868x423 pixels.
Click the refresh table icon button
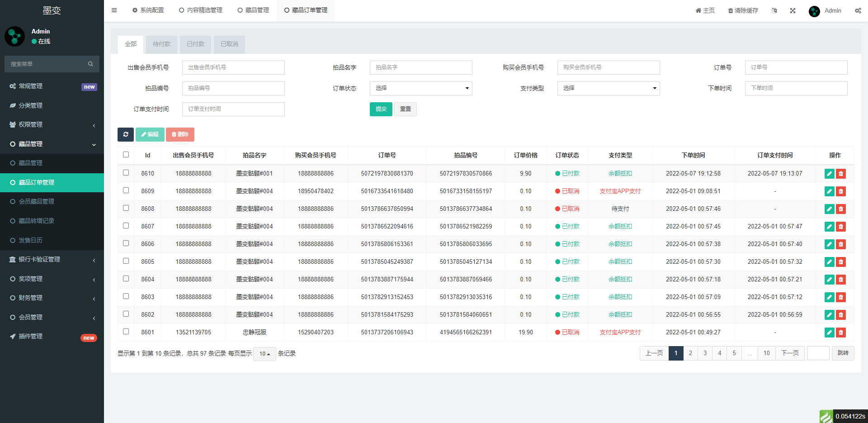tap(126, 134)
